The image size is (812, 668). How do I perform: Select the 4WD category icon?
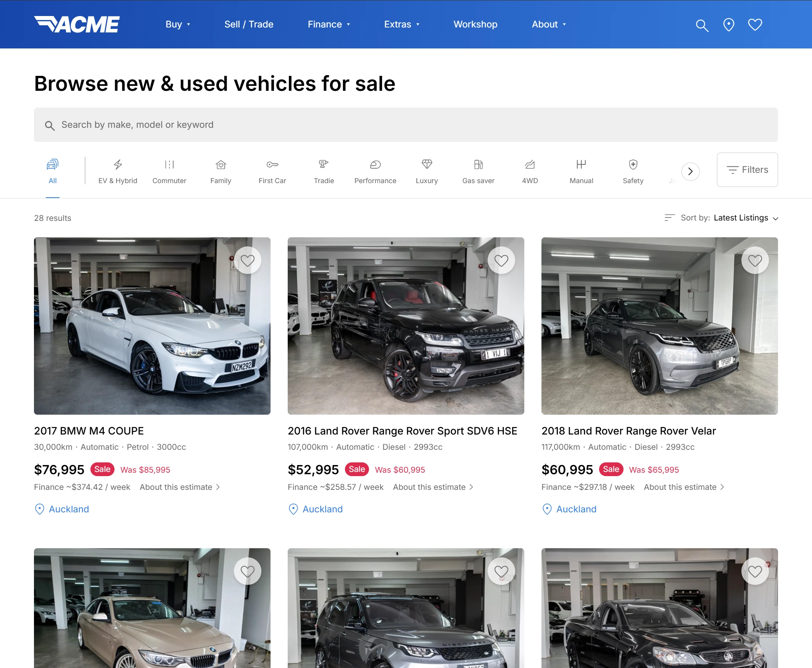pos(530,165)
